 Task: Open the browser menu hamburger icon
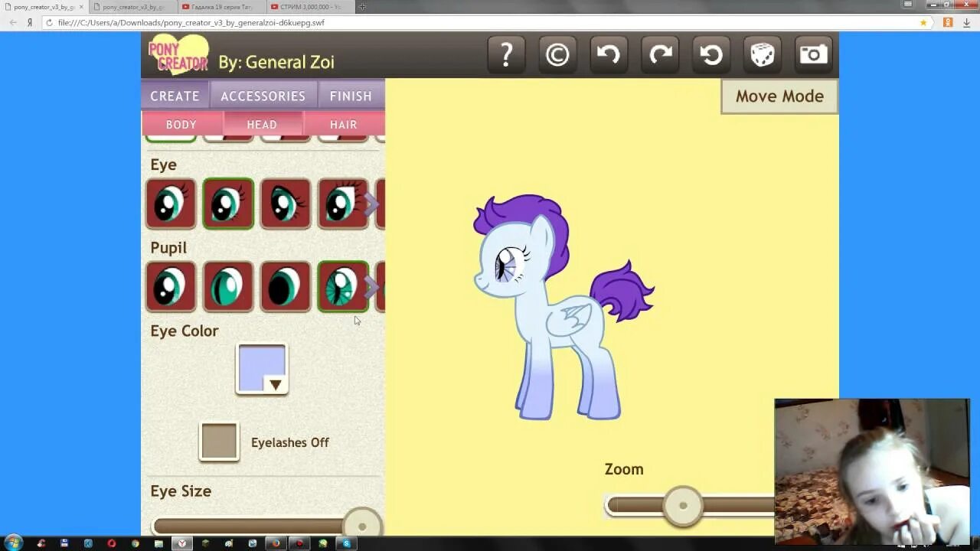[x=909, y=5]
